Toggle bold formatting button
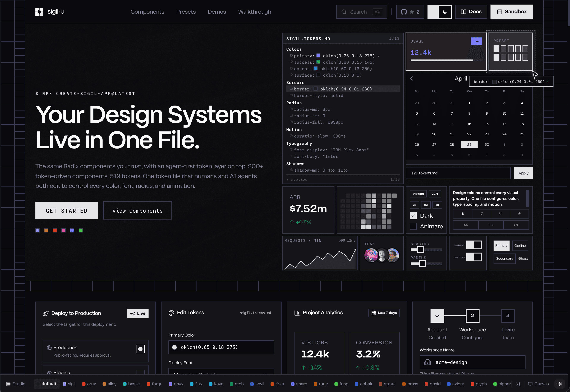This screenshot has height=392, width=570. pos(462,214)
